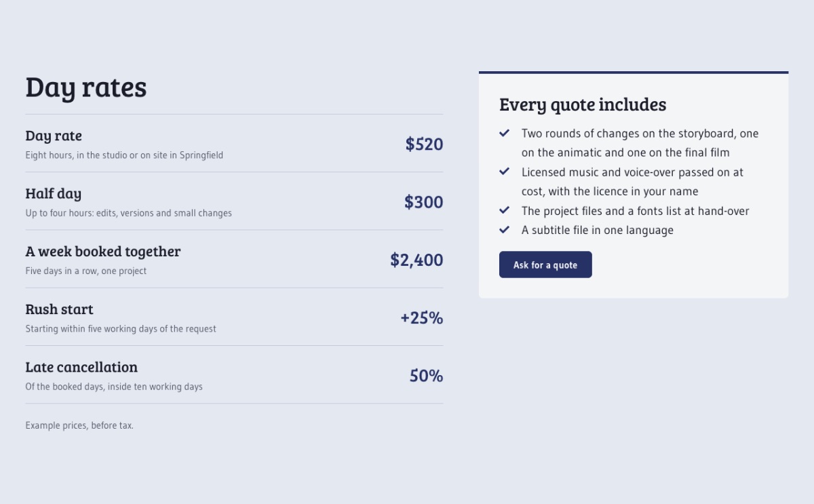Select the Day rates heading
This screenshot has width=814, height=504.
pyautogui.click(x=86, y=88)
